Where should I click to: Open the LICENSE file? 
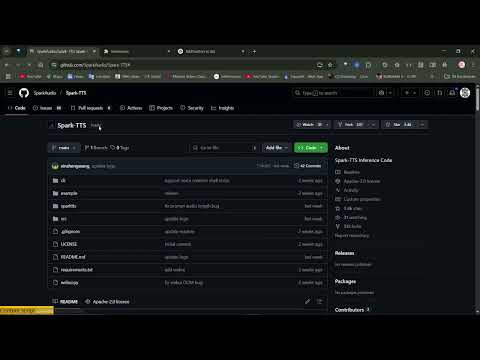pos(69,244)
